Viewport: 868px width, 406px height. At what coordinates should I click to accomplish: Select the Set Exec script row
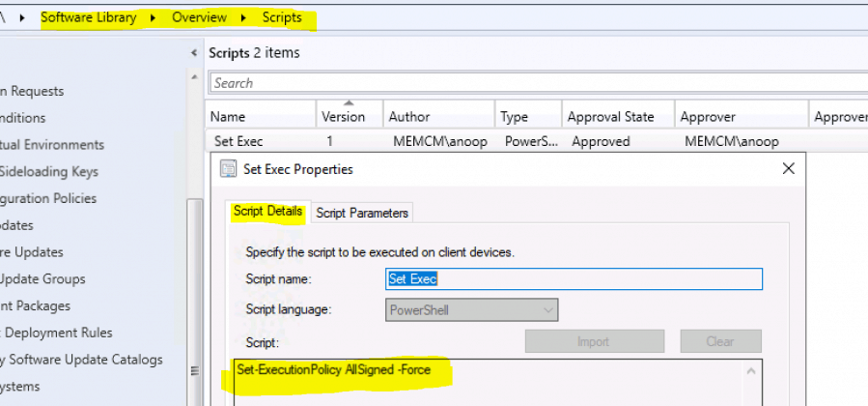(238, 141)
